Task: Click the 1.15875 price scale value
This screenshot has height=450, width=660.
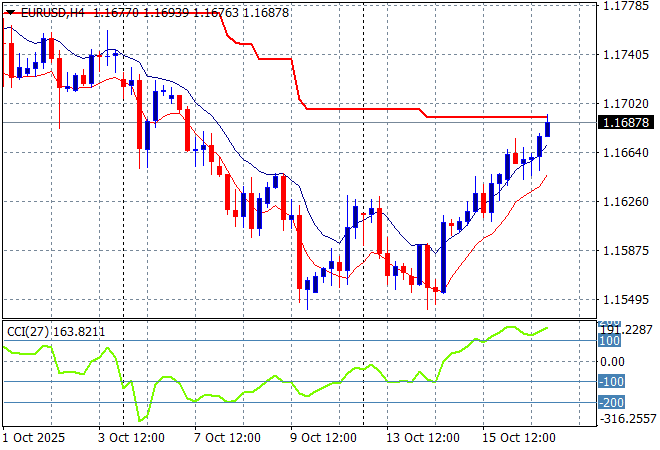Action: [626, 250]
